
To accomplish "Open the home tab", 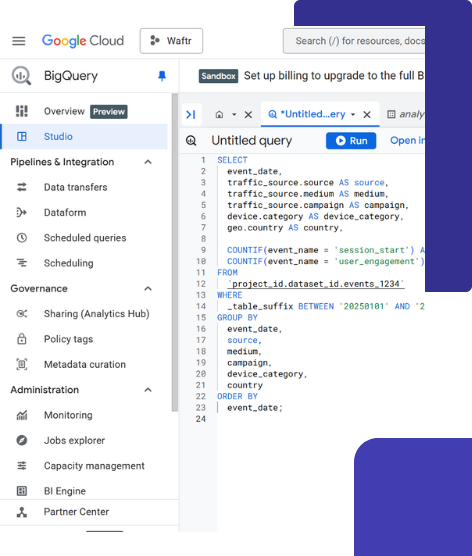I will [220, 115].
